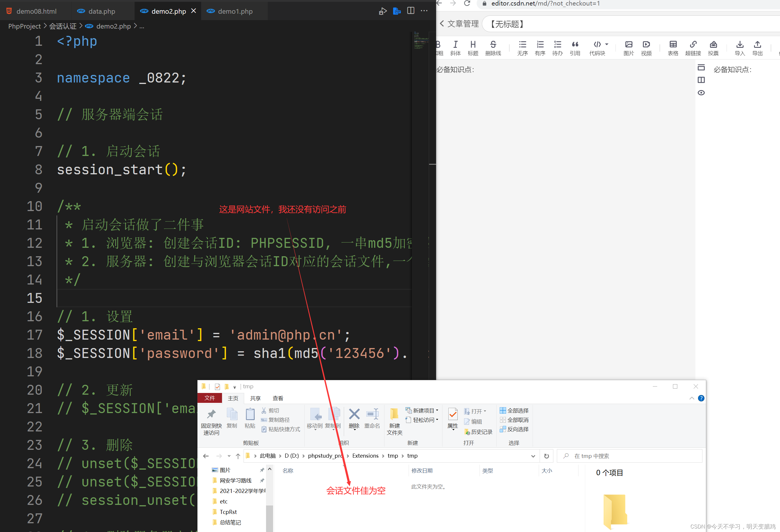Image resolution: width=780 pixels, height=532 pixels.
Task: Insert code block (代码块)
Action: tap(597, 48)
